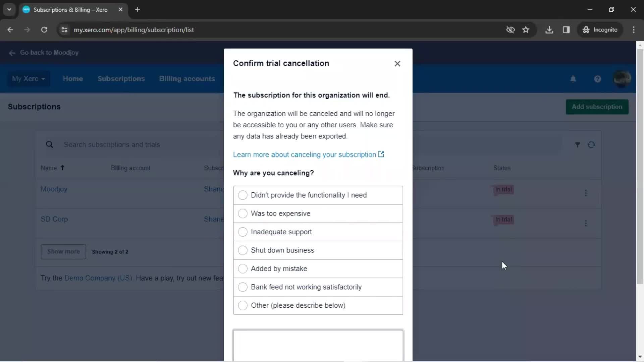The width and height of the screenshot is (644, 362).
Task: Click the browser Back arrow
Action: (10, 30)
